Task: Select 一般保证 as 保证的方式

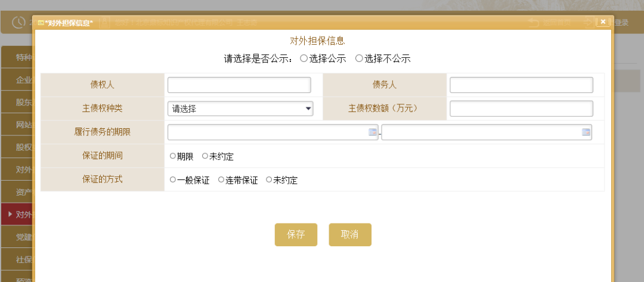Action: 173,179
